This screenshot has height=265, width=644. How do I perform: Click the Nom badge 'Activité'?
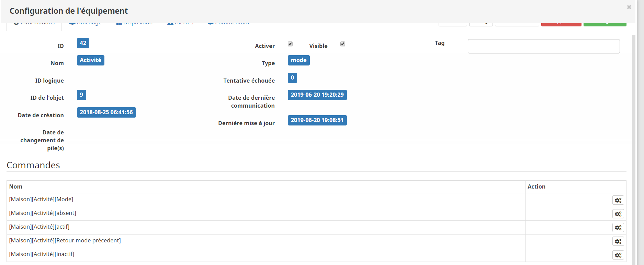tap(91, 60)
